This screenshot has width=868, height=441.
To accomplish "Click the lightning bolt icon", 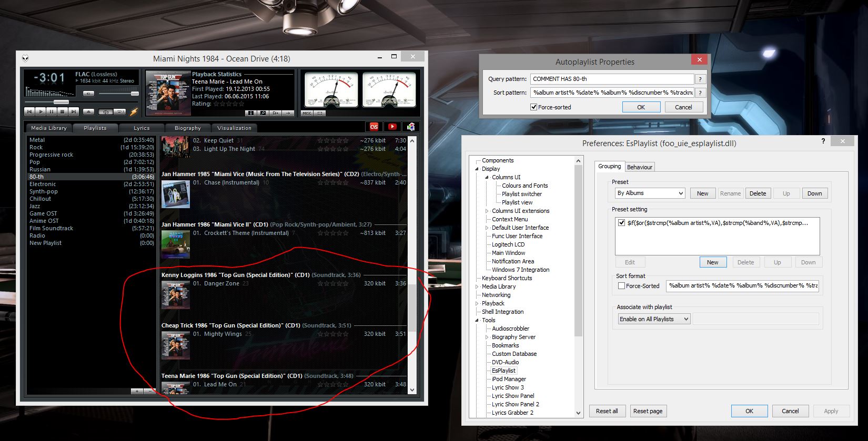I will [x=134, y=111].
